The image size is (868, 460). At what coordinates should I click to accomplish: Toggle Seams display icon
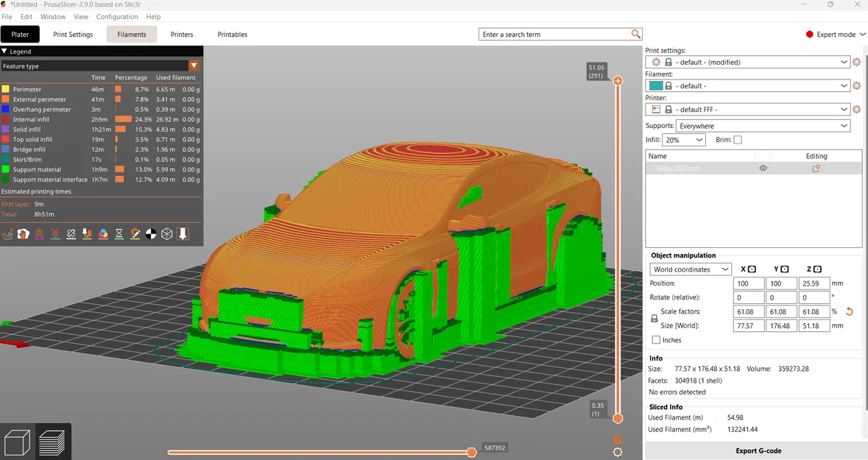pos(71,234)
